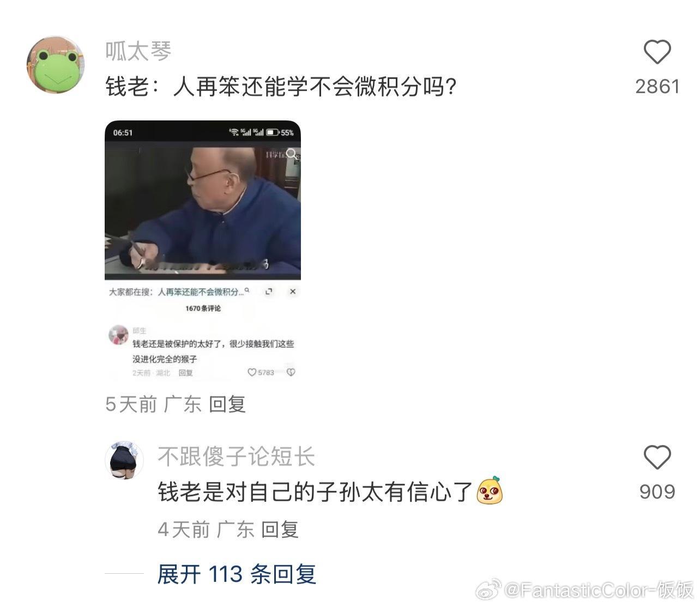Tap dislike icon beside 5783 likes
The width and height of the screenshot is (700, 607).
(x=291, y=372)
